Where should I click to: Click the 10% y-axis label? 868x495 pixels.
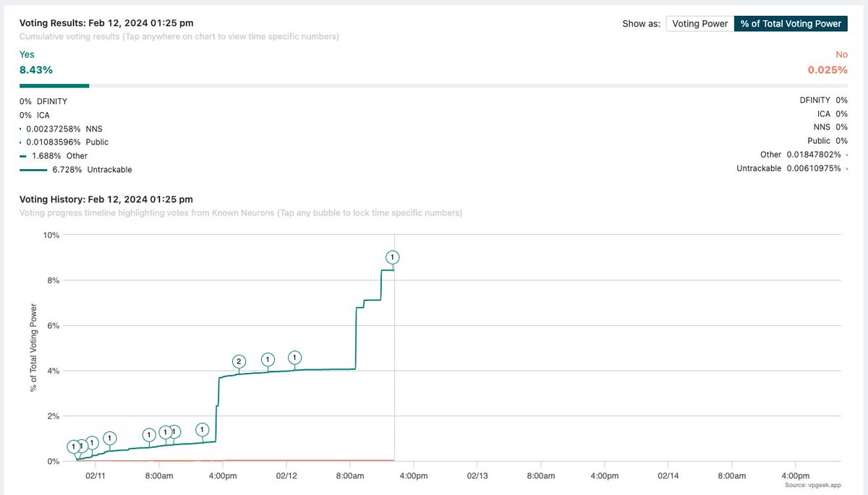[x=51, y=235]
